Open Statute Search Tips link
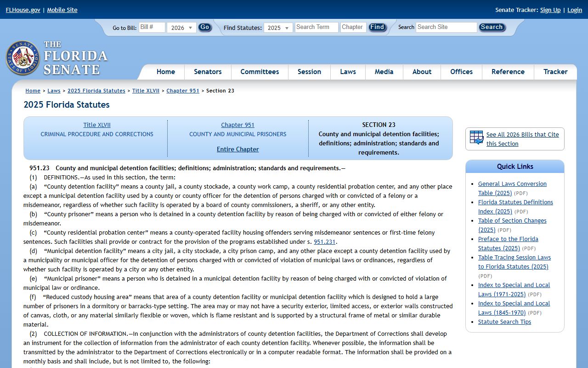 click(504, 322)
